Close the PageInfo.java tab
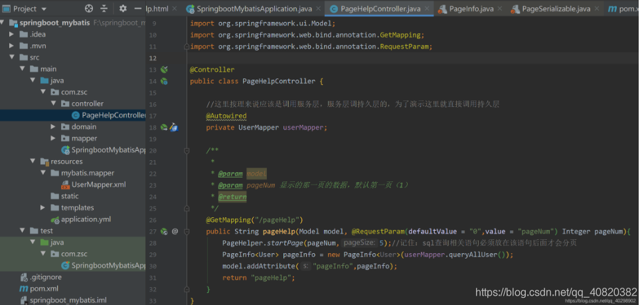 point(500,9)
